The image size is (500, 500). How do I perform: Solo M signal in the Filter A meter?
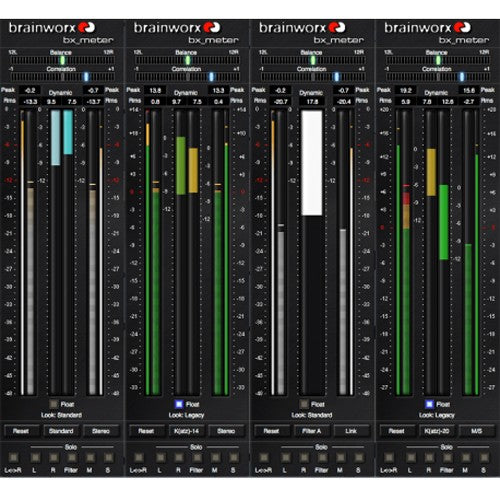click(340, 457)
